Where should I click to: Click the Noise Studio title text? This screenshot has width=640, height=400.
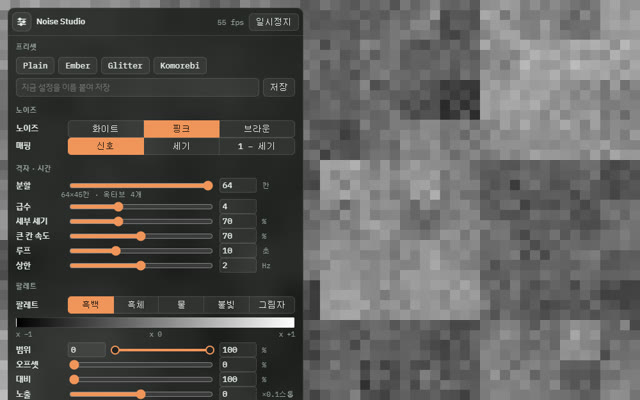click(x=61, y=22)
